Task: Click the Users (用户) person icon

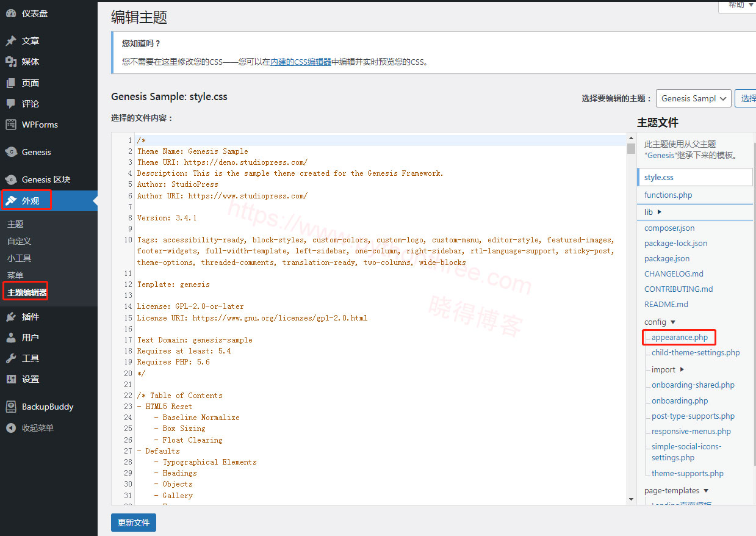Action: (11, 338)
